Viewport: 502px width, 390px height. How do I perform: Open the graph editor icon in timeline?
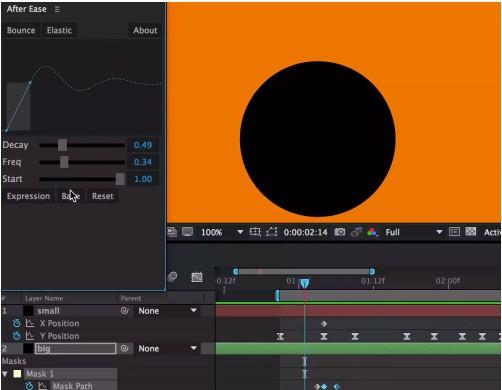point(197,277)
